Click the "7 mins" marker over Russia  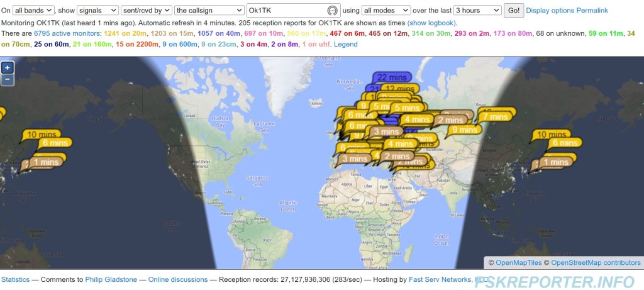(496, 116)
